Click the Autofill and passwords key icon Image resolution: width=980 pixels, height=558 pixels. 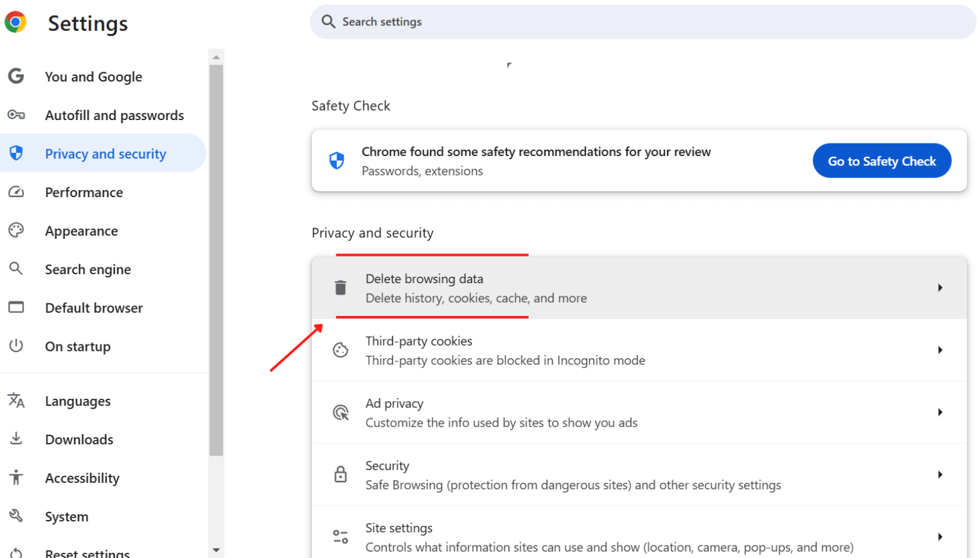click(16, 115)
